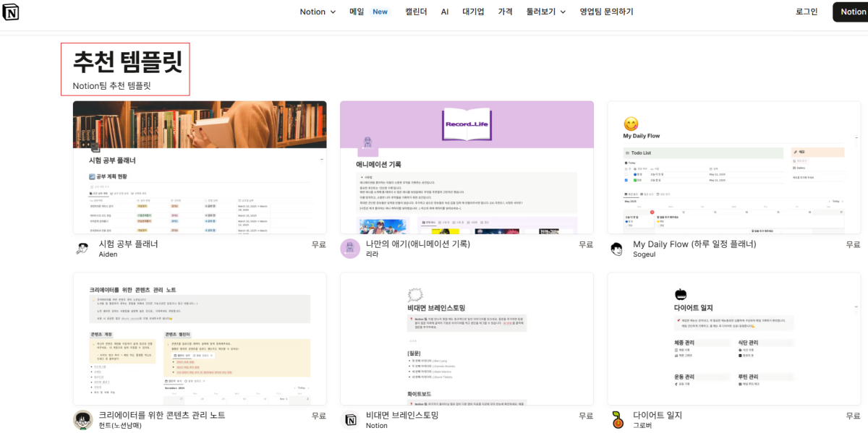Click the Notion button at top right

click(x=852, y=12)
